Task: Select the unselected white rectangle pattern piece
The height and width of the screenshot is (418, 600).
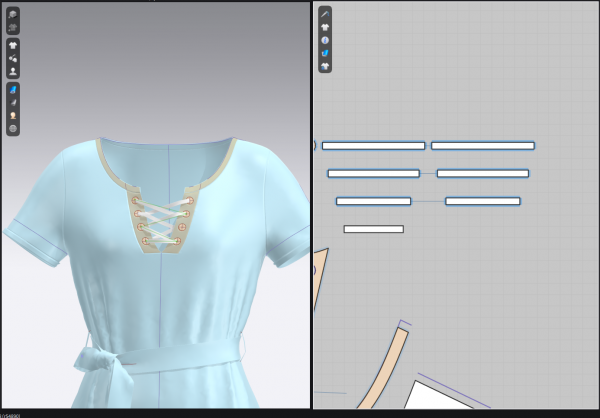Action: point(373,229)
